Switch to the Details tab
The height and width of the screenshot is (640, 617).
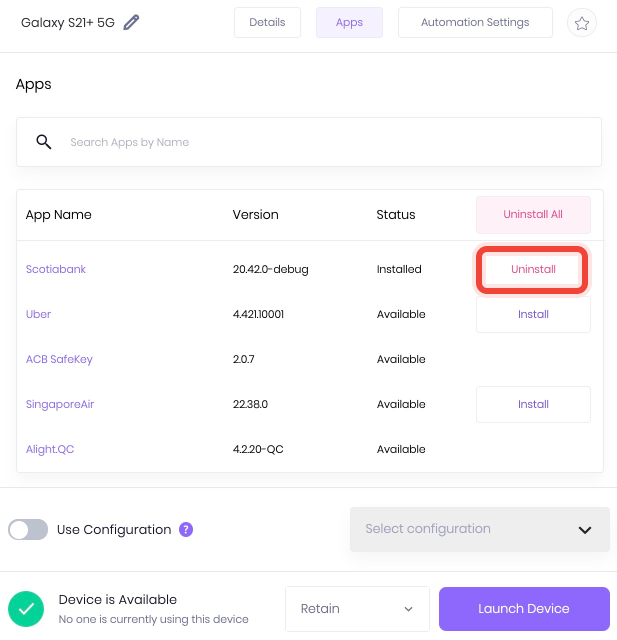point(267,22)
